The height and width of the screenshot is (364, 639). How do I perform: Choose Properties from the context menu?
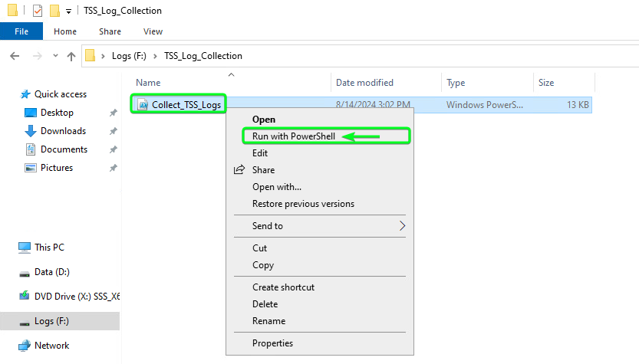[272, 343]
